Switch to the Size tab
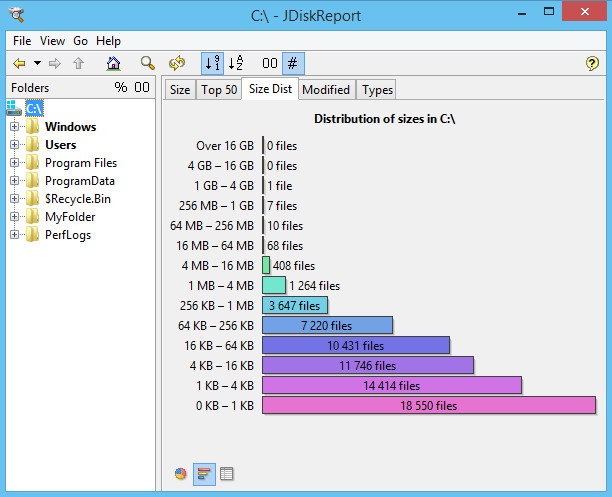 pyautogui.click(x=180, y=90)
